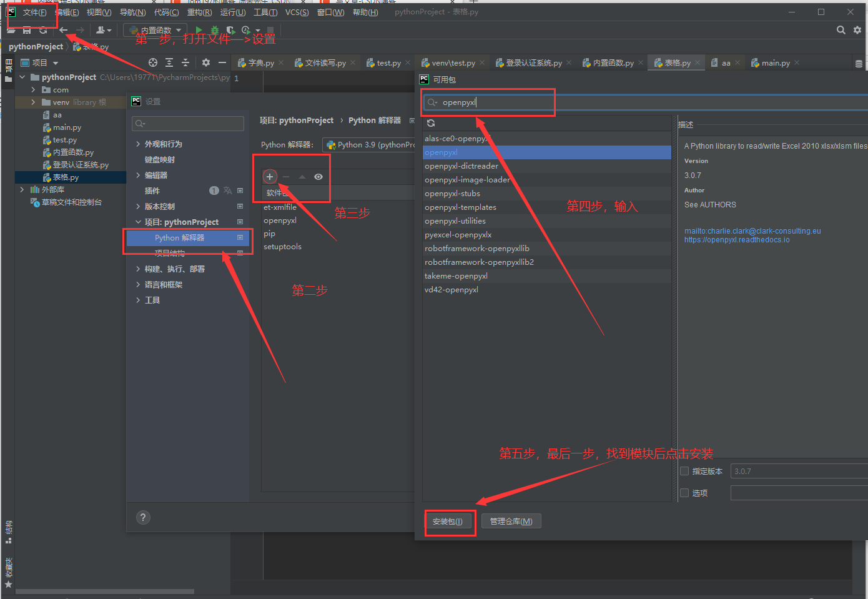Click the Reload from disk icon
The image size is (868, 599).
point(43,30)
